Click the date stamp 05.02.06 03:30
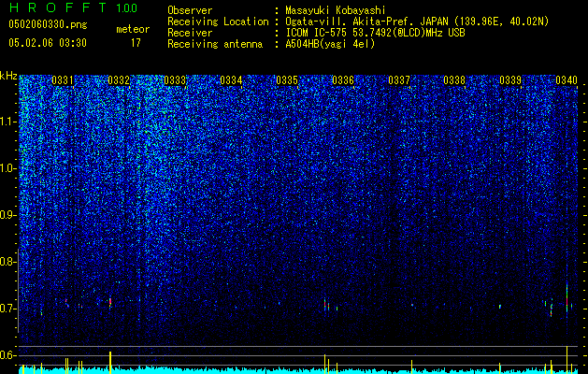 click(x=48, y=43)
